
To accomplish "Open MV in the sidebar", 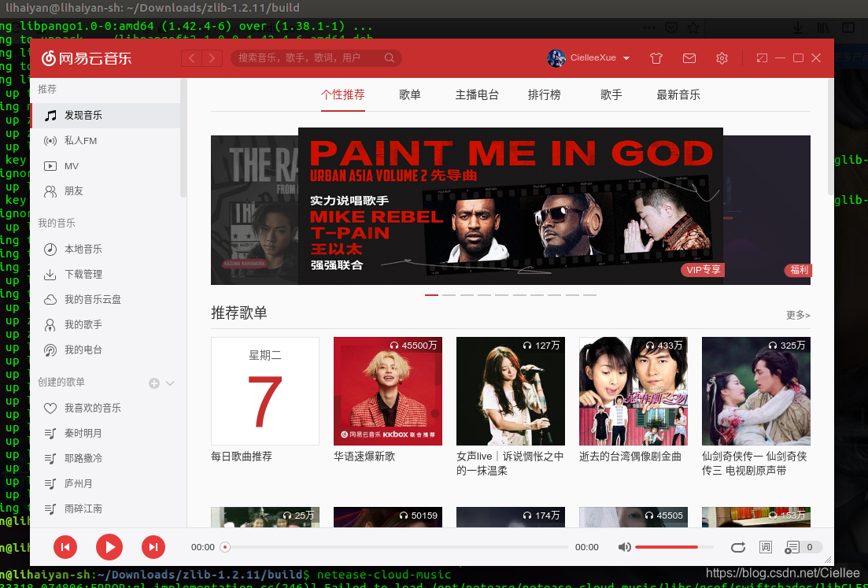I will 105,166.
